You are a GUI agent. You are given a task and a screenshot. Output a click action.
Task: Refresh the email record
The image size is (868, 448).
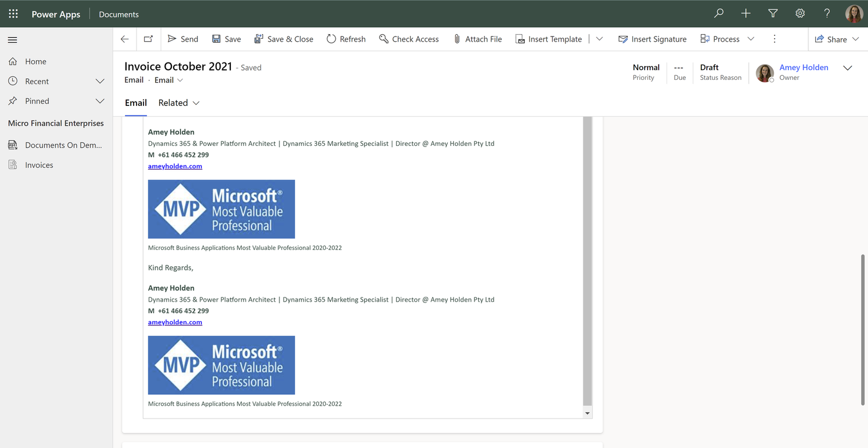click(345, 39)
